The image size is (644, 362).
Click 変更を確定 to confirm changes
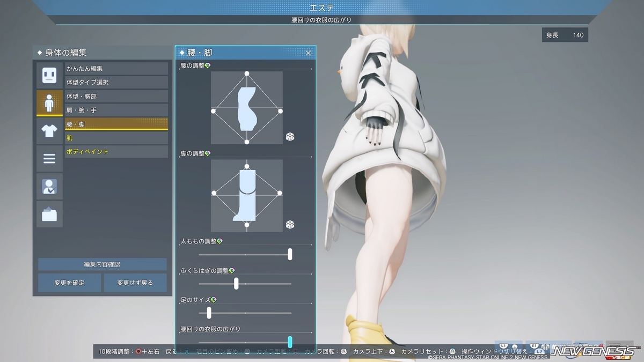click(x=69, y=283)
